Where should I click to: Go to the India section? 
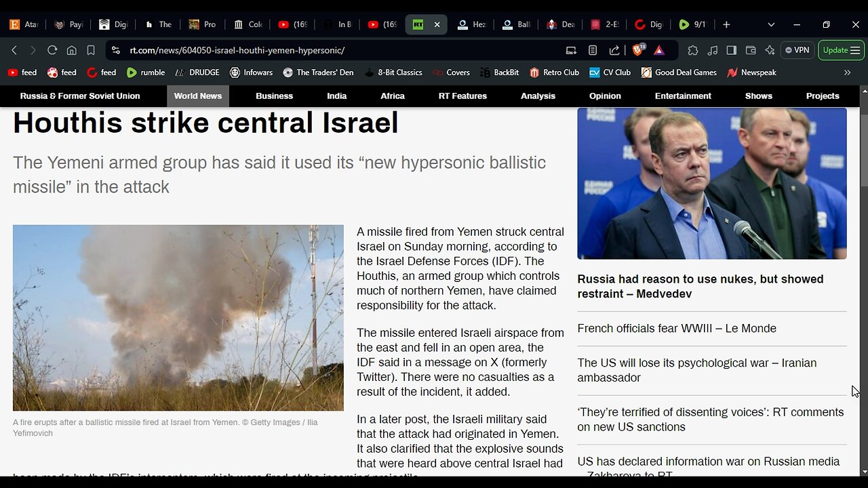coord(337,96)
